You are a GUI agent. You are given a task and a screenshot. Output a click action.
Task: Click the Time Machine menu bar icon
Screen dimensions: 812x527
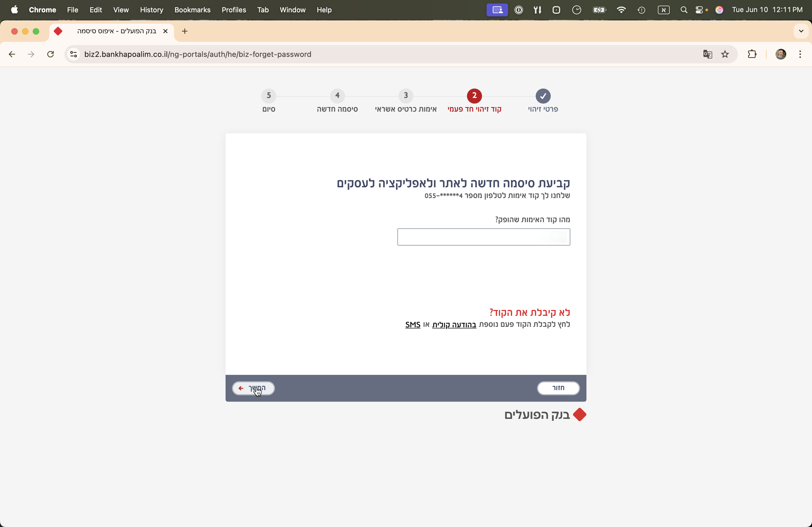641,10
